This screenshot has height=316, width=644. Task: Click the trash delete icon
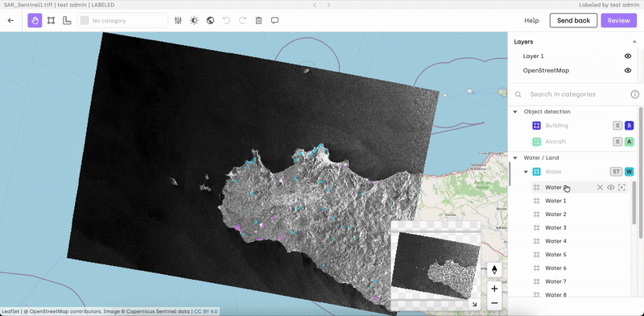[258, 21]
